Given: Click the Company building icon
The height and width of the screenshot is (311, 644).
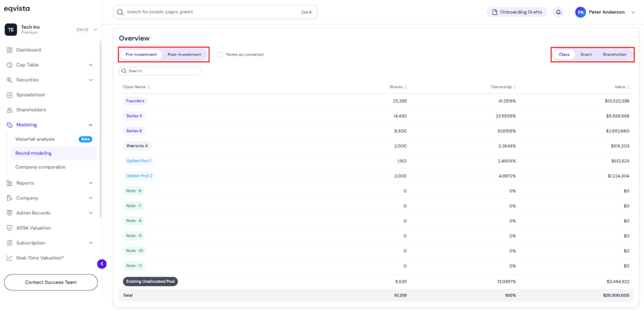Looking at the screenshot, I should pos(10,198).
